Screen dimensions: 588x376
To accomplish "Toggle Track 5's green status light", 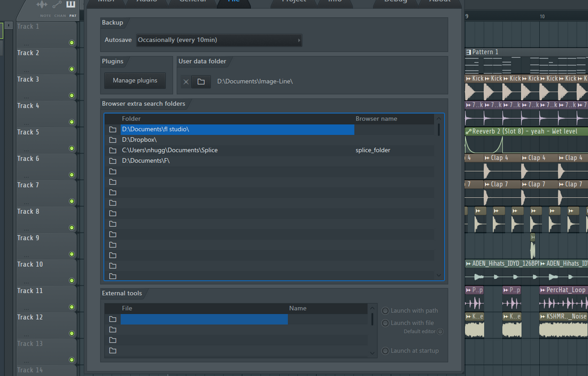I will click(71, 148).
